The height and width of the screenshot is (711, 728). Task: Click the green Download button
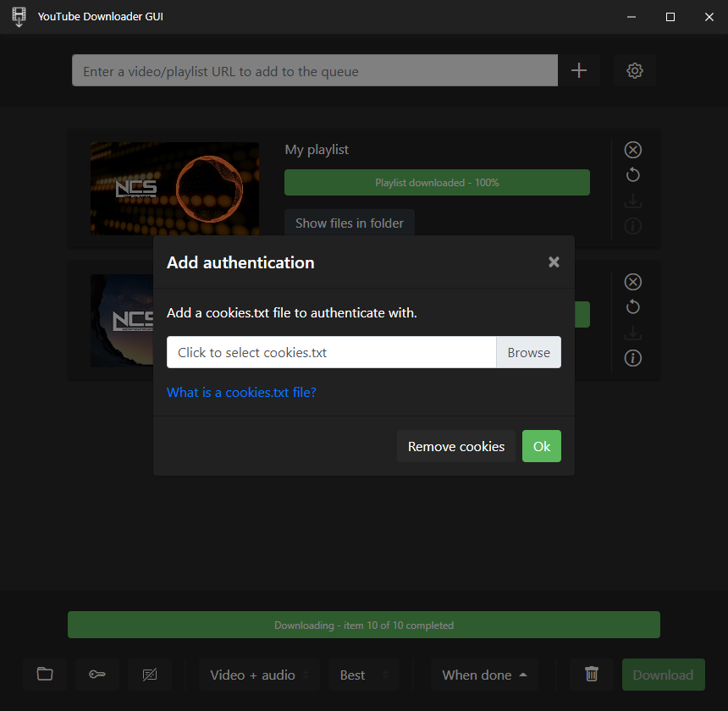tap(663, 675)
